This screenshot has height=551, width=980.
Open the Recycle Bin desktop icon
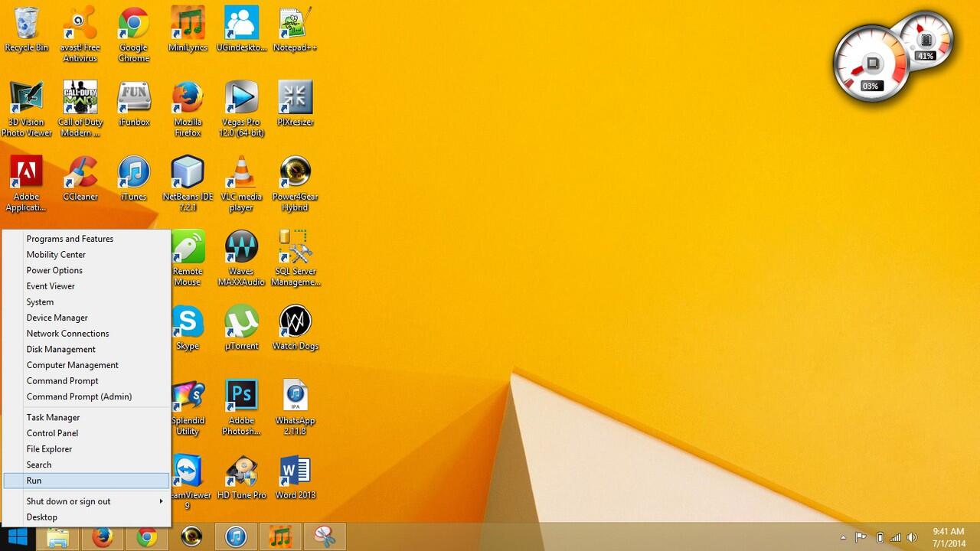[27, 30]
